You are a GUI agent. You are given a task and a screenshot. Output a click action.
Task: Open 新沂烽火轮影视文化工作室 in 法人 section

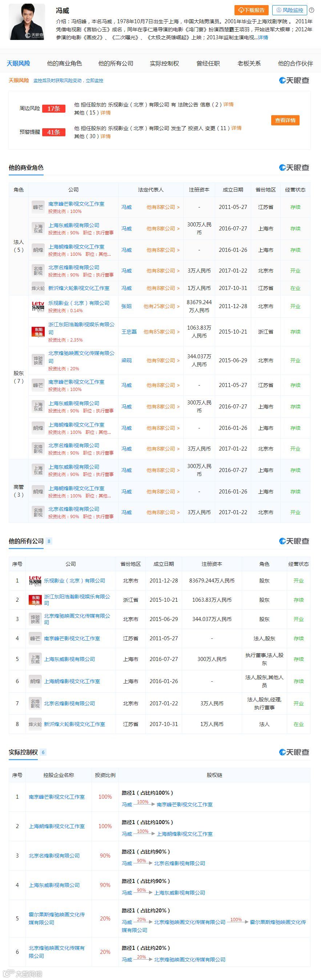(79, 289)
